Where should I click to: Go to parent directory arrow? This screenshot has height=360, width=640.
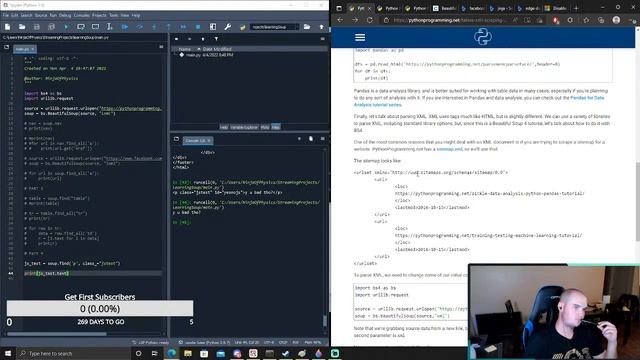click(x=322, y=27)
